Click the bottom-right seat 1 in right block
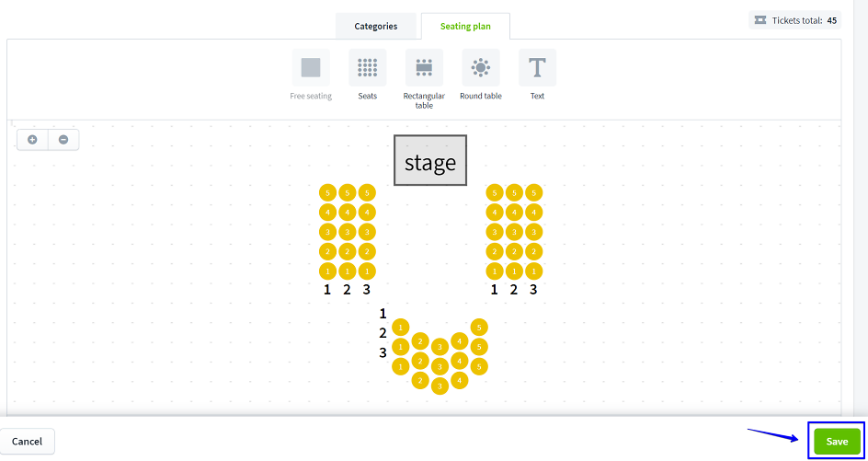Viewport: 868px width, 461px height. (x=533, y=271)
